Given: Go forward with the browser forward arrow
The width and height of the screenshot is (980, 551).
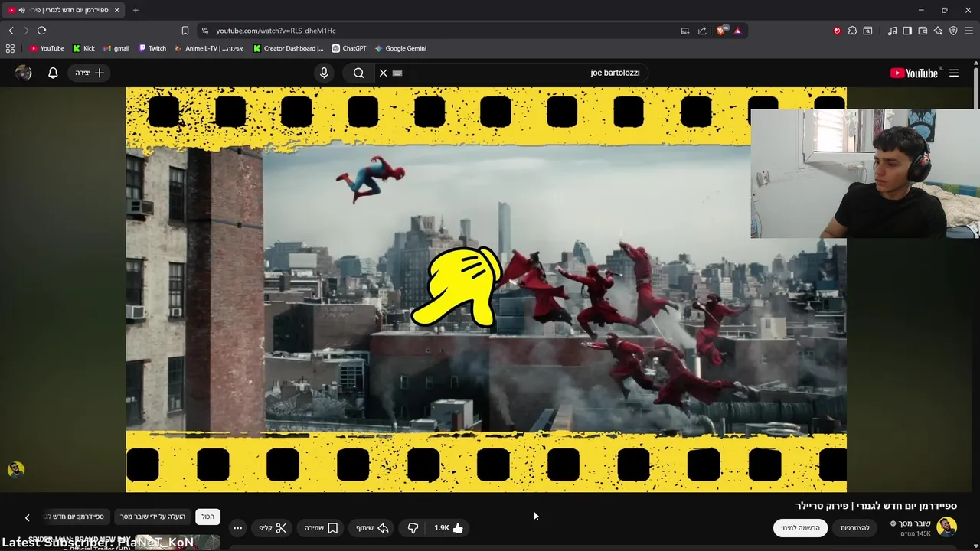Looking at the screenshot, I should click(x=26, y=31).
